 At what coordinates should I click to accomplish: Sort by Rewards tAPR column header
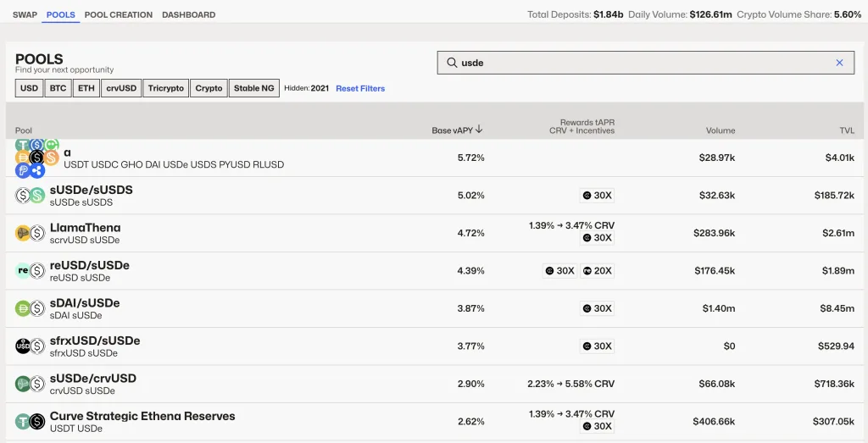(x=581, y=127)
